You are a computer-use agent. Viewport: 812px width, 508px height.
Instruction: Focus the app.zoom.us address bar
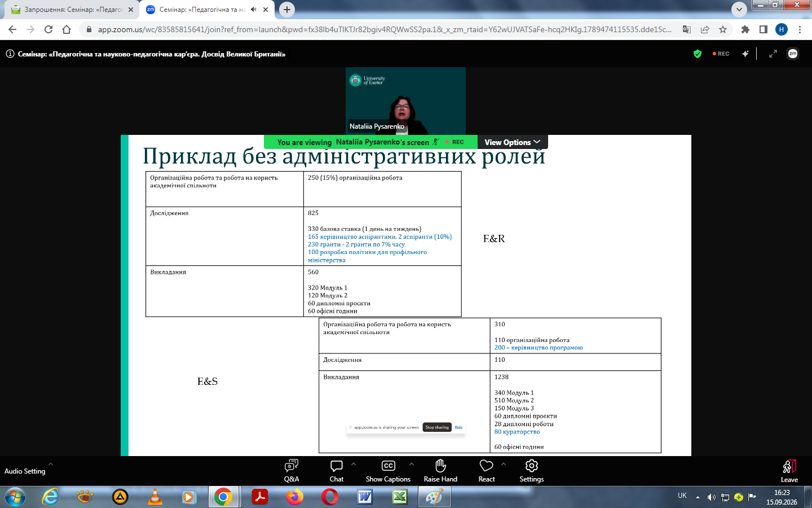pos(385,29)
